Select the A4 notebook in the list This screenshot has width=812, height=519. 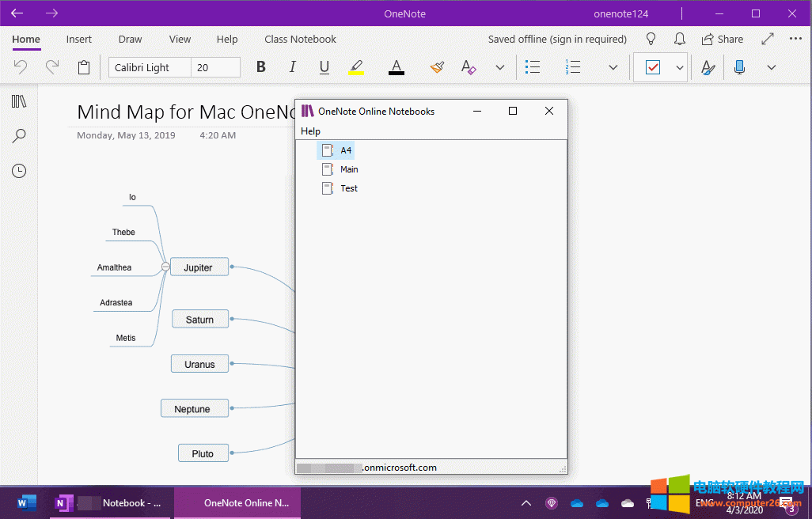tap(346, 150)
